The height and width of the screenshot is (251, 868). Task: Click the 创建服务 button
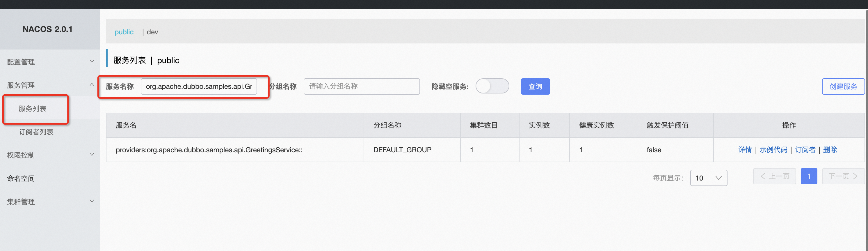pos(843,86)
